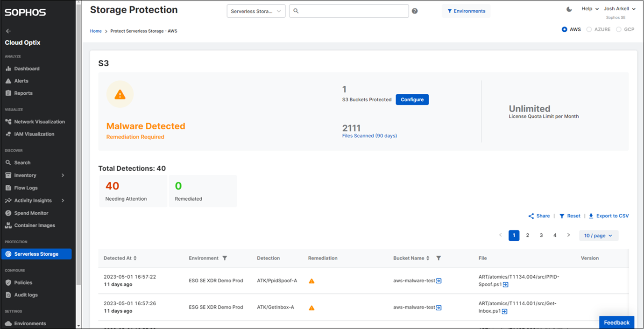644x329 pixels.
Task: Sort by the Detected At column arrows
Action: (x=135, y=258)
